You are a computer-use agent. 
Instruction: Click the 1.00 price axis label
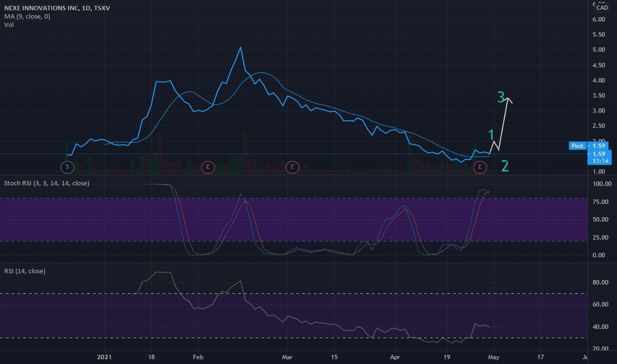click(x=598, y=171)
